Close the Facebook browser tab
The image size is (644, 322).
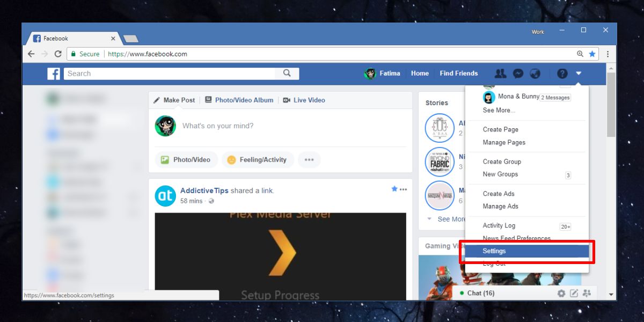pos(113,39)
